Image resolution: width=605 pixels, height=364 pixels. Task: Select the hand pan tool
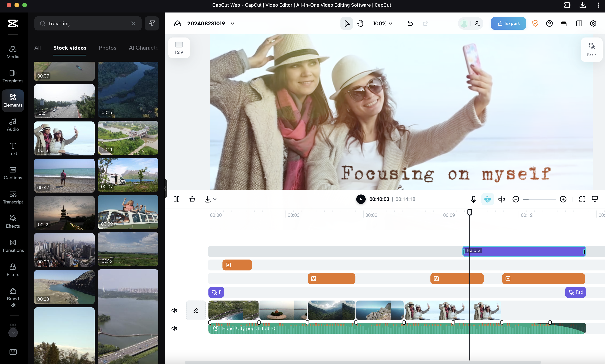[360, 24]
